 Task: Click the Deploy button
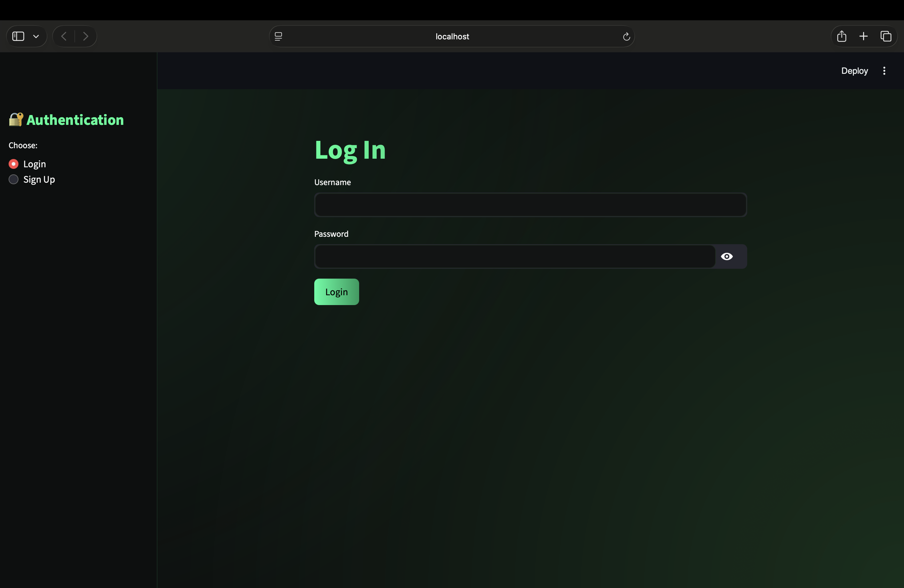tap(854, 71)
